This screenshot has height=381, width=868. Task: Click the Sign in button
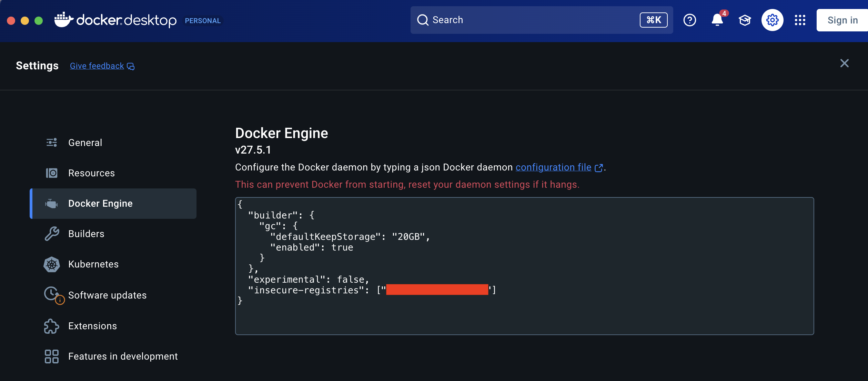pyautogui.click(x=842, y=20)
